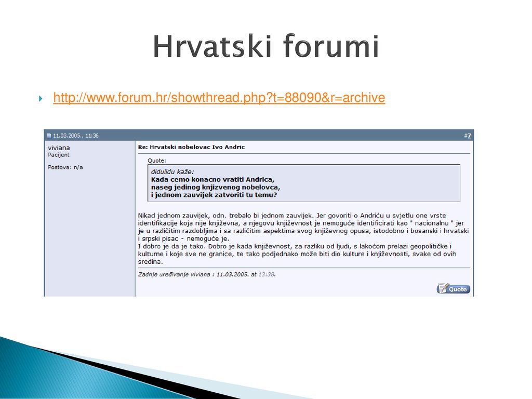The width and height of the screenshot is (532, 399).
Task: Click the 'Hrvatski forumi' slide title
Action: (265, 46)
